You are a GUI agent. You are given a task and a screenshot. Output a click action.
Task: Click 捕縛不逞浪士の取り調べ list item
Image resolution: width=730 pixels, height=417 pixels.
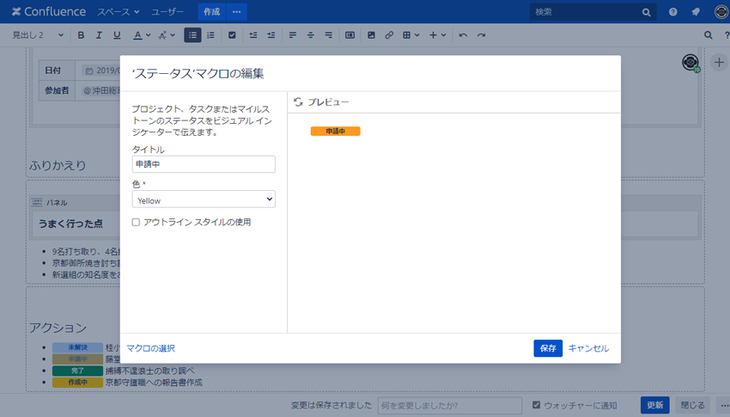coord(150,371)
